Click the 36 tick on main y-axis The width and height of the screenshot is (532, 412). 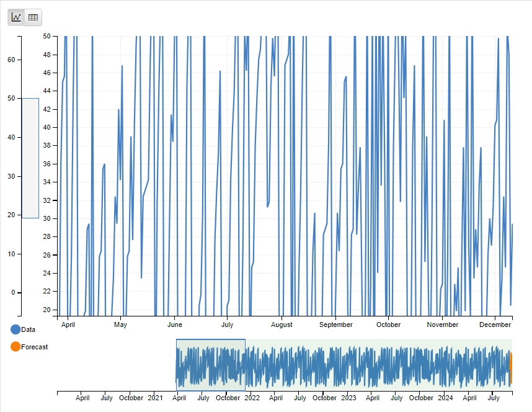pos(47,164)
